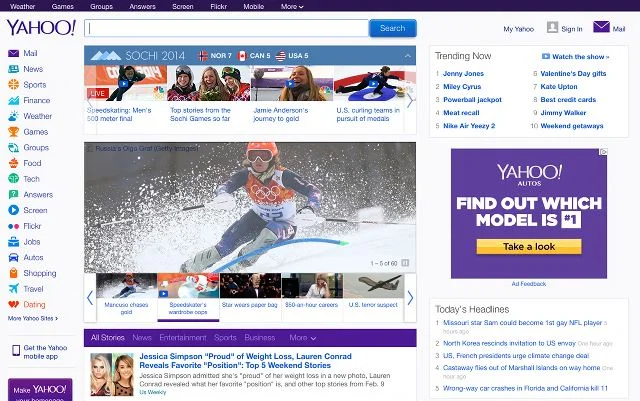Open the More dropdown in the stories tab bar

pyautogui.click(x=302, y=338)
